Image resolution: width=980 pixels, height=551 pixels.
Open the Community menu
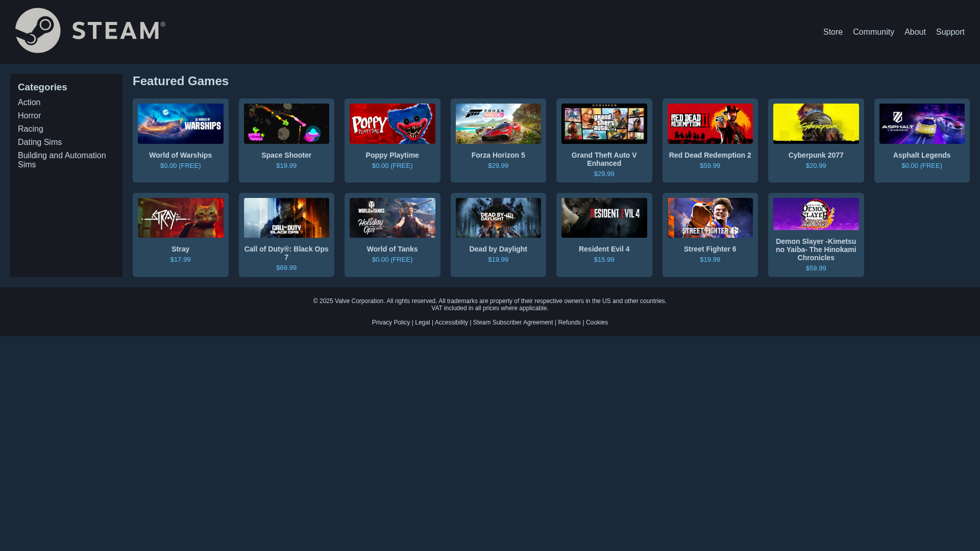[x=873, y=32]
